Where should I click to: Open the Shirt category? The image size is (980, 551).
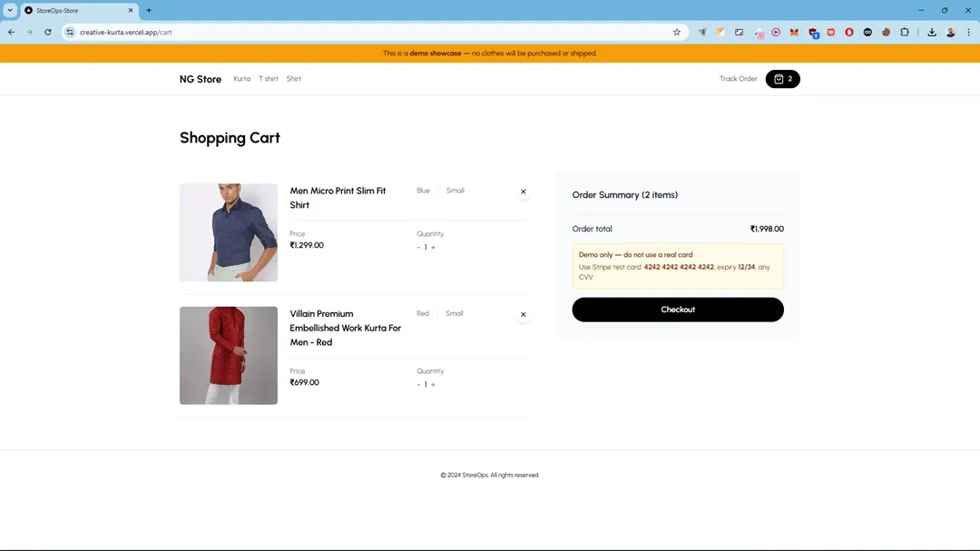tap(294, 79)
